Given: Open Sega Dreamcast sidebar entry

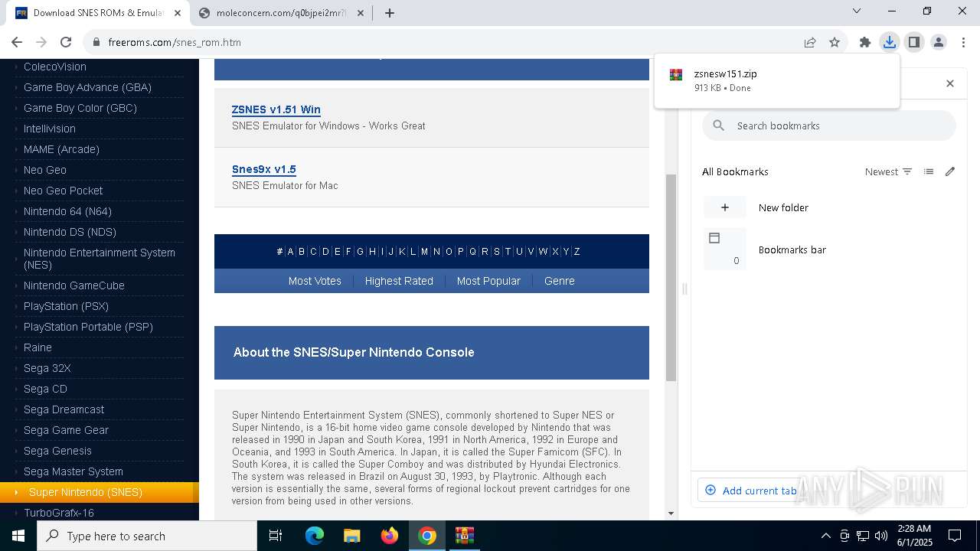Looking at the screenshot, I should [64, 409].
